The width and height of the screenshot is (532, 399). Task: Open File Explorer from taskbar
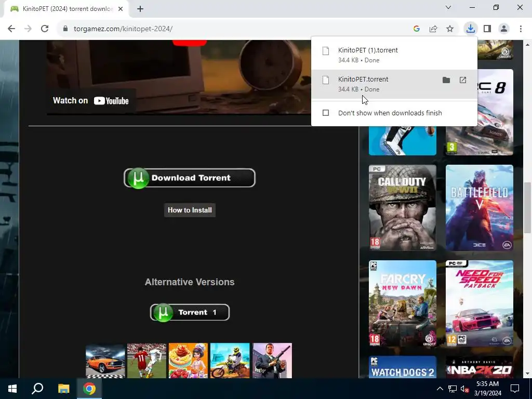click(x=63, y=389)
